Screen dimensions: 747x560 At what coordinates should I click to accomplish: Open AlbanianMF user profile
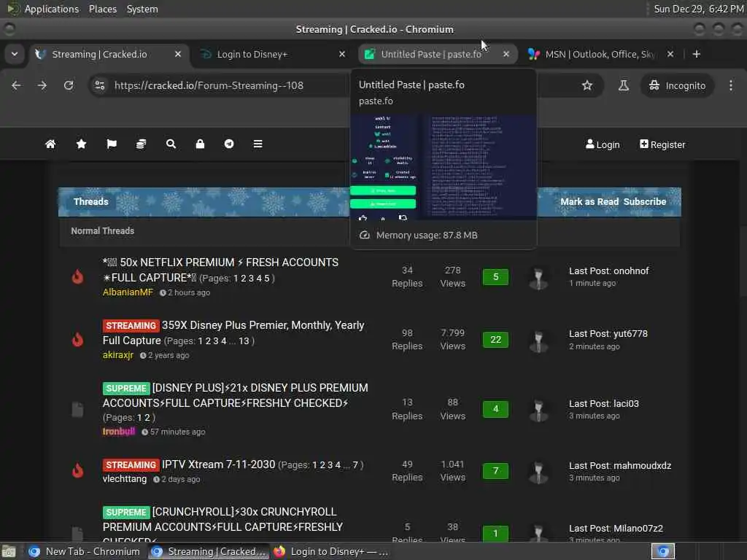click(128, 292)
